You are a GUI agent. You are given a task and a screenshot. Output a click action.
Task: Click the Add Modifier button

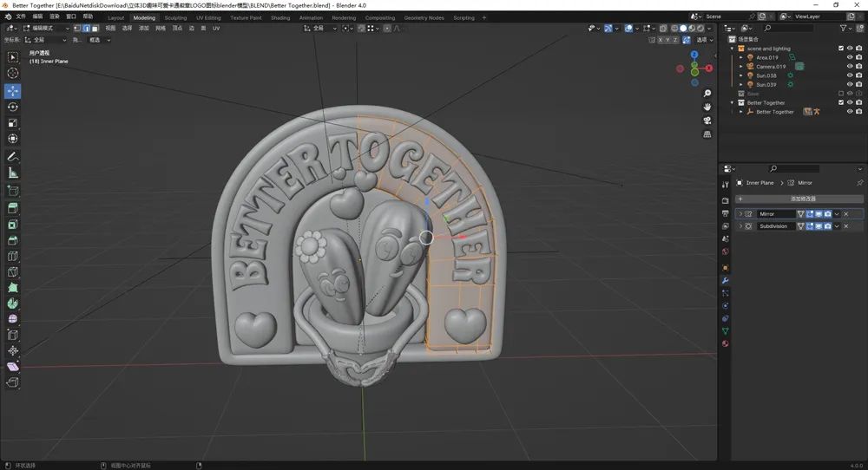[799, 199]
